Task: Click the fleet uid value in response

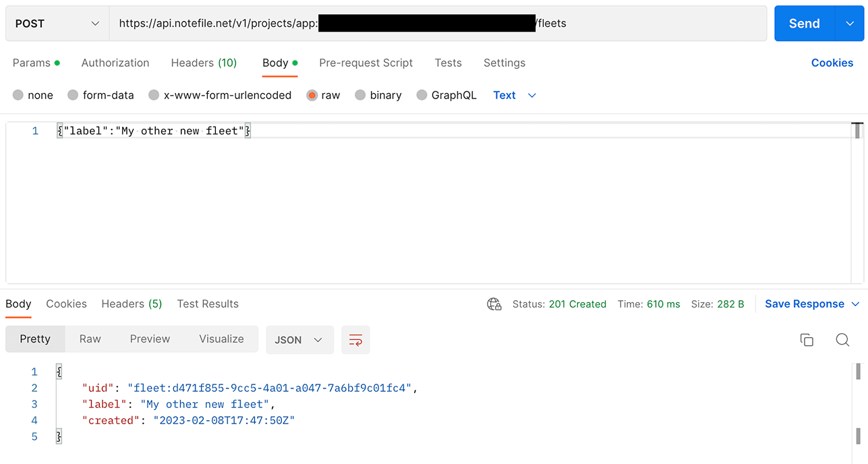Action: (270, 388)
